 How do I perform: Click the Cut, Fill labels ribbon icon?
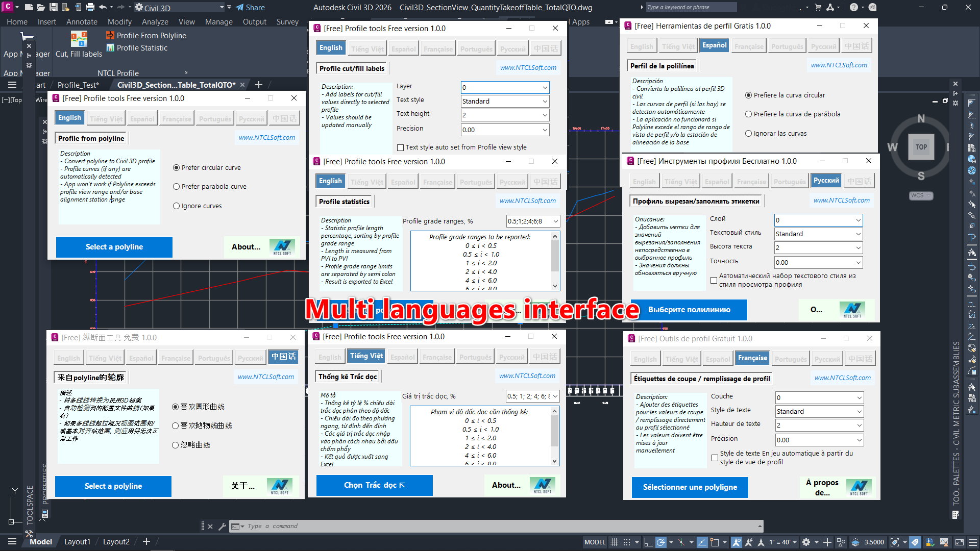79,39
